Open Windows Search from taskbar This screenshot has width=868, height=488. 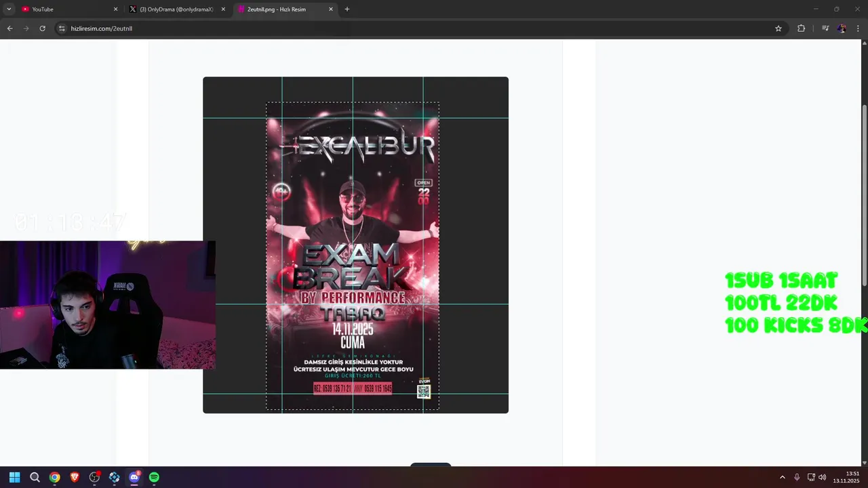point(35,477)
